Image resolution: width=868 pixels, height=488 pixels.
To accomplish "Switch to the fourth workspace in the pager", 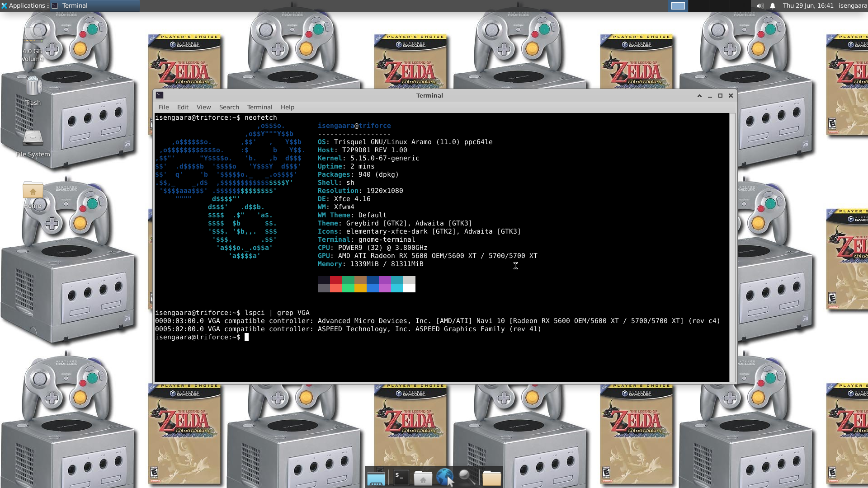I will [740, 5].
